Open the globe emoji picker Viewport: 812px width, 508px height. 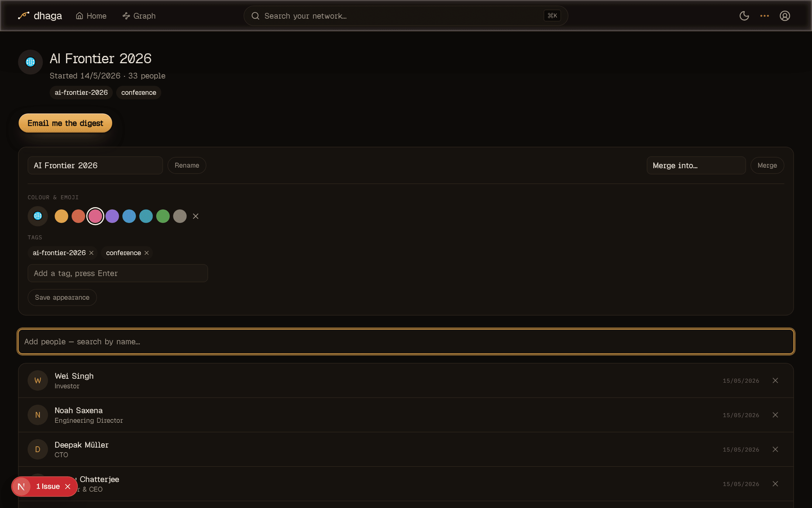click(x=38, y=216)
